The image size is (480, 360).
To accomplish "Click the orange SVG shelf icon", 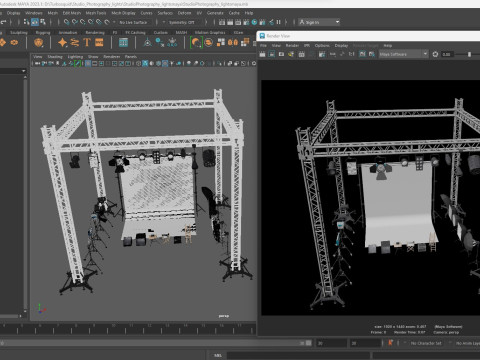I will pos(99,42).
